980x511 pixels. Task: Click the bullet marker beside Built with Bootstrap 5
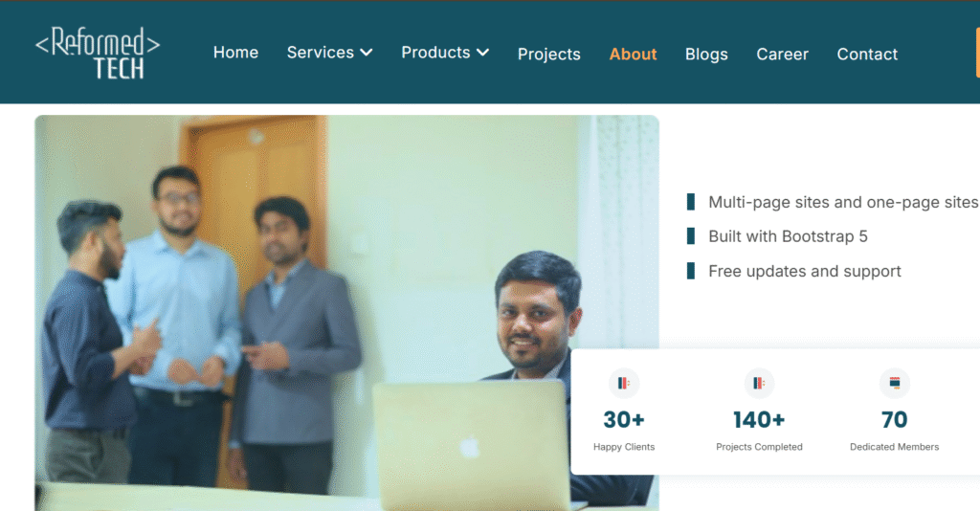point(691,236)
